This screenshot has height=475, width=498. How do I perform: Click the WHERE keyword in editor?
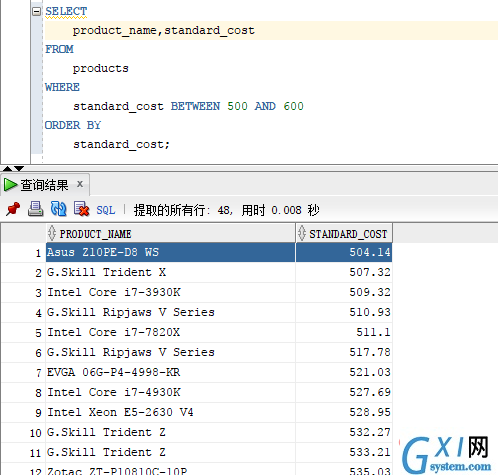(x=62, y=87)
